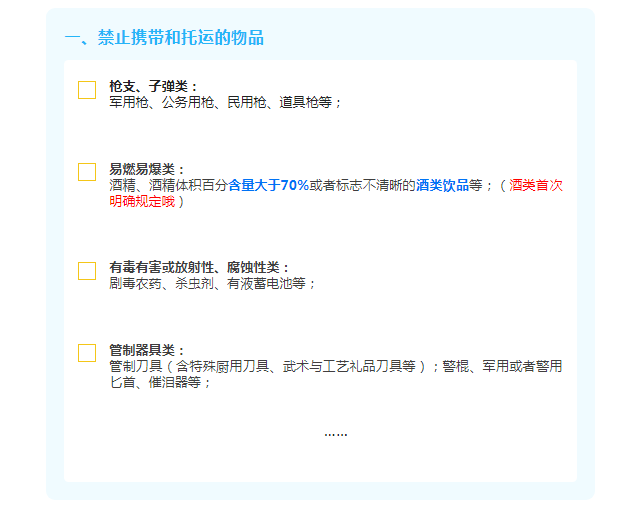
Task: Tick the checkbox beside 易燃易爆类
Action: 87,172
